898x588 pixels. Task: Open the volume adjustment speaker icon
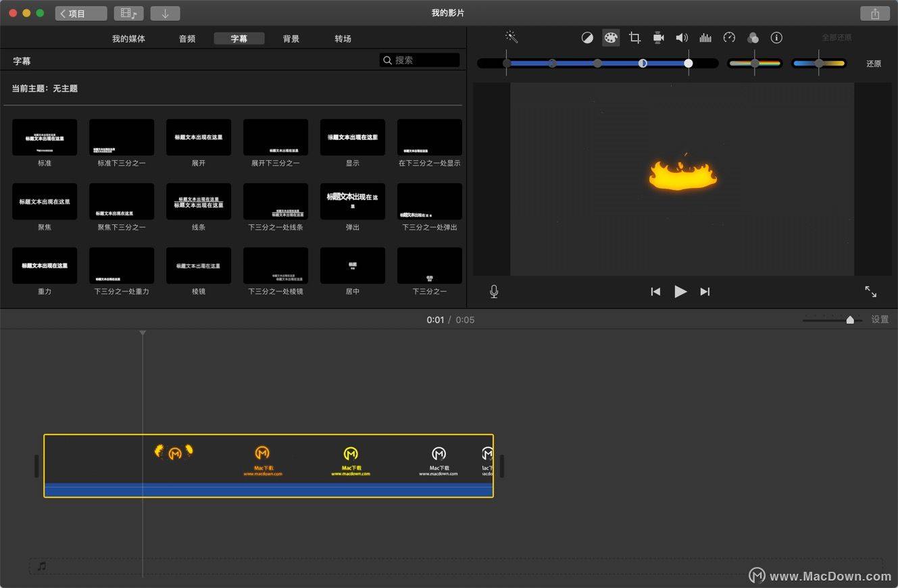(682, 38)
